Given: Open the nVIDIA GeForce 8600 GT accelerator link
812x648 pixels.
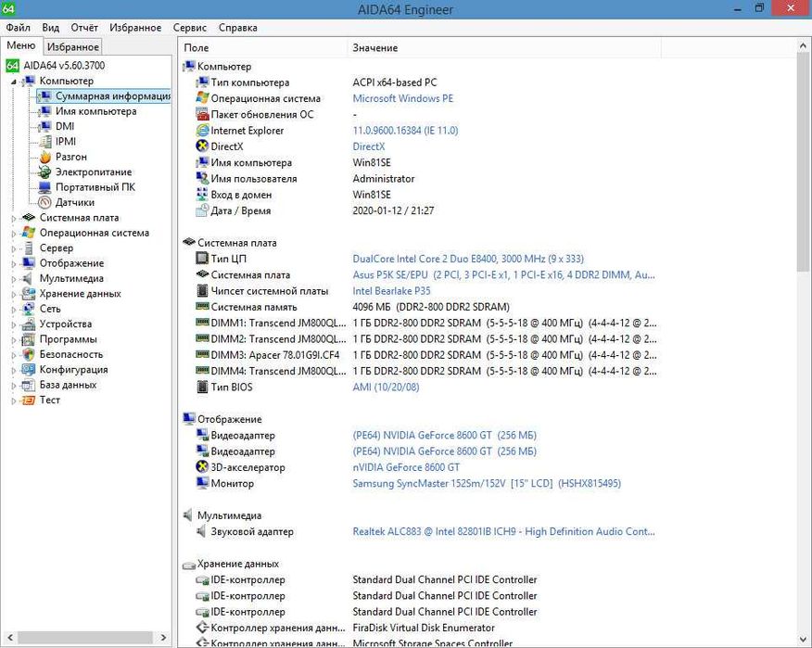Looking at the screenshot, I should 406,467.
